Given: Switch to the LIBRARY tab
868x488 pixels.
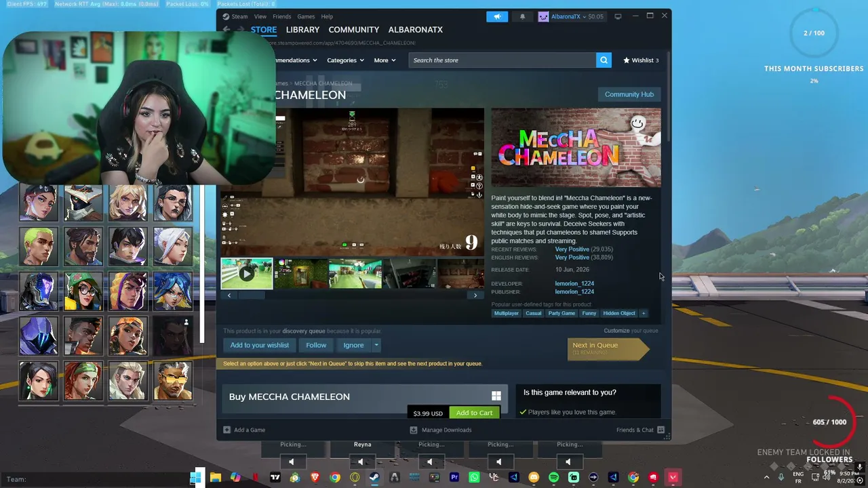Looking at the screenshot, I should pyautogui.click(x=302, y=30).
